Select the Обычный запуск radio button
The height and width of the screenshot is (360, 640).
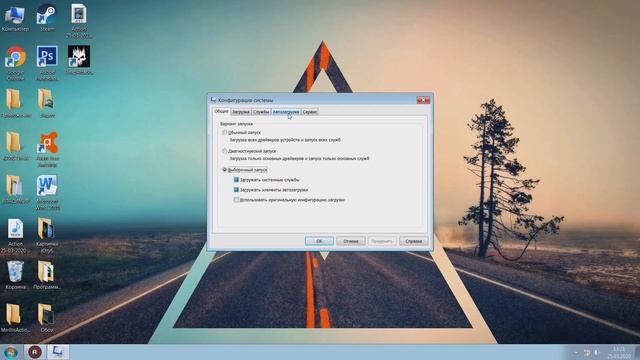coord(224,133)
